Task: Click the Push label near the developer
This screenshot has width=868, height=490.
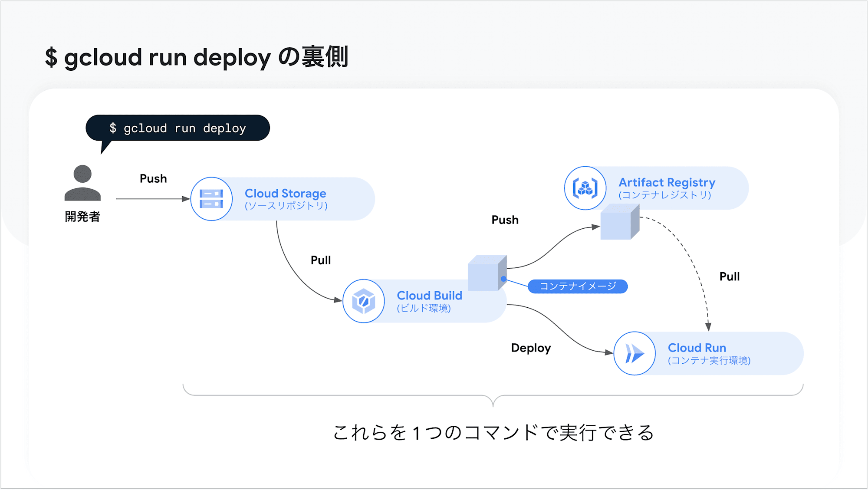Action: 153,178
